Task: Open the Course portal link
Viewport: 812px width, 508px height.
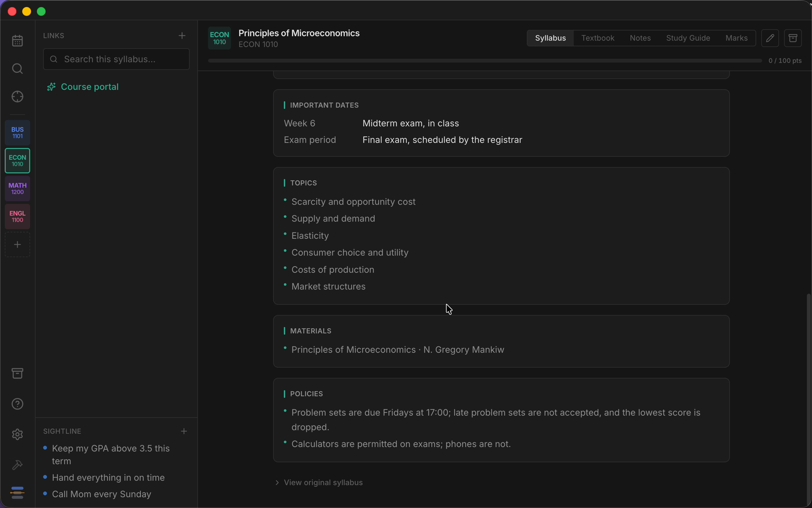Action: (x=90, y=87)
